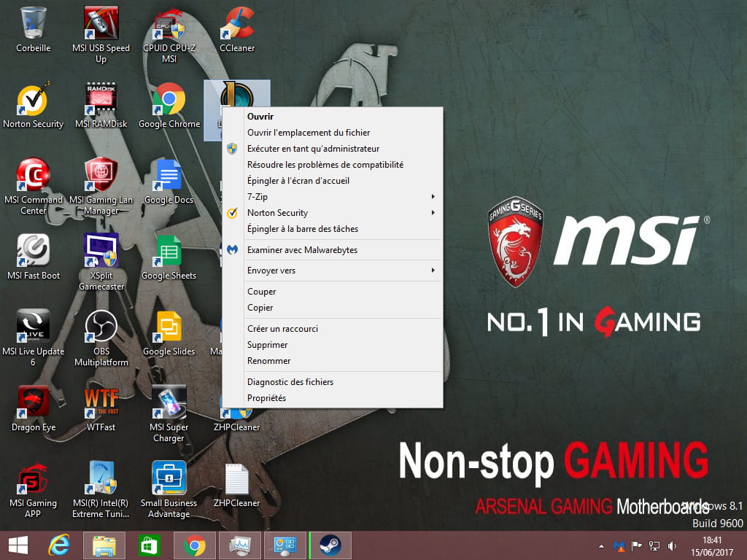Open the Windows Store taskbar icon
This screenshot has height=560, width=747.
(149, 545)
